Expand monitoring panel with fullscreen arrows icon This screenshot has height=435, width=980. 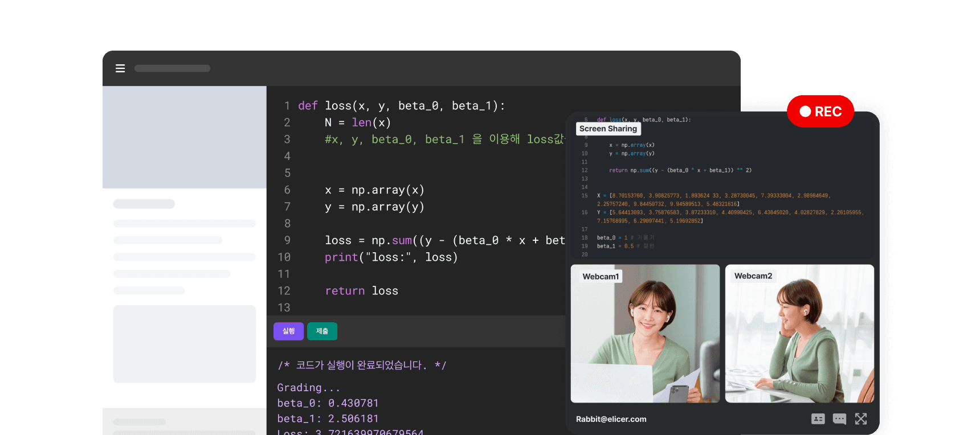pyautogui.click(x=861, y=419)
